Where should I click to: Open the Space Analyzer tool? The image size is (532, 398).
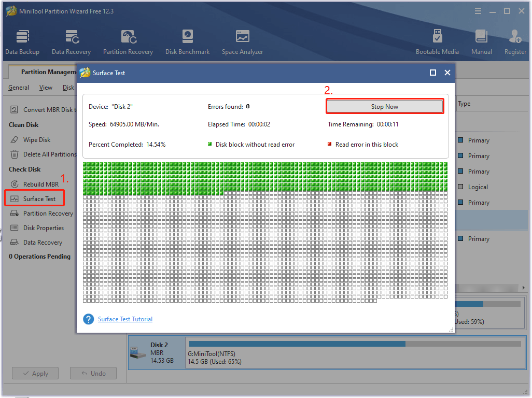(242, 42)
